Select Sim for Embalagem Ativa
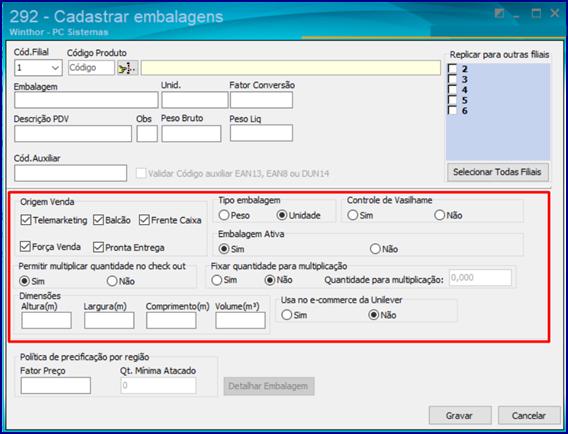Image resolution: width=568 pixels, height=434 pixels. pos(224,249)
